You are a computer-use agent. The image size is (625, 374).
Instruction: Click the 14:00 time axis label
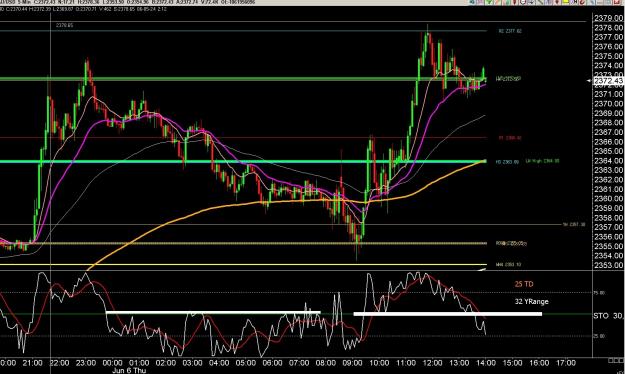[x=486, y=363]
